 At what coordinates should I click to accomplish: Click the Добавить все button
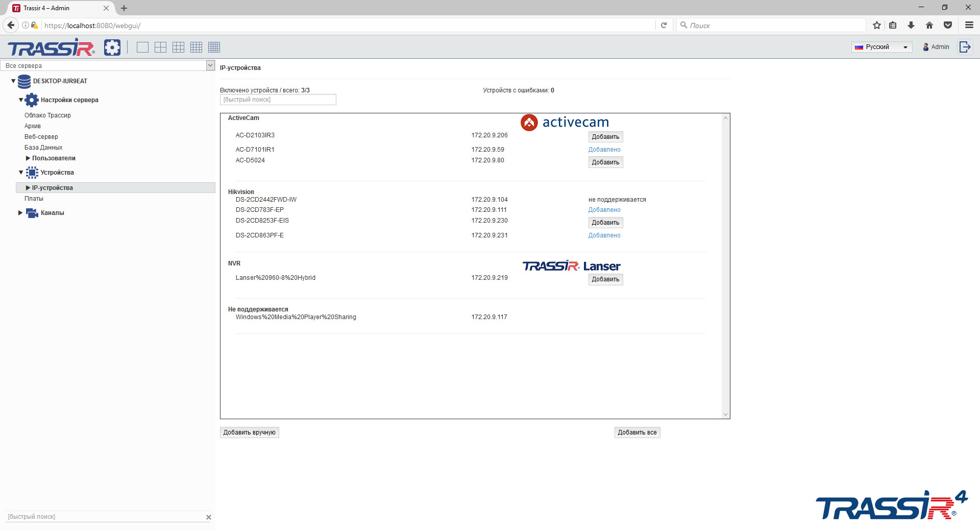click(x=637, y=432)
